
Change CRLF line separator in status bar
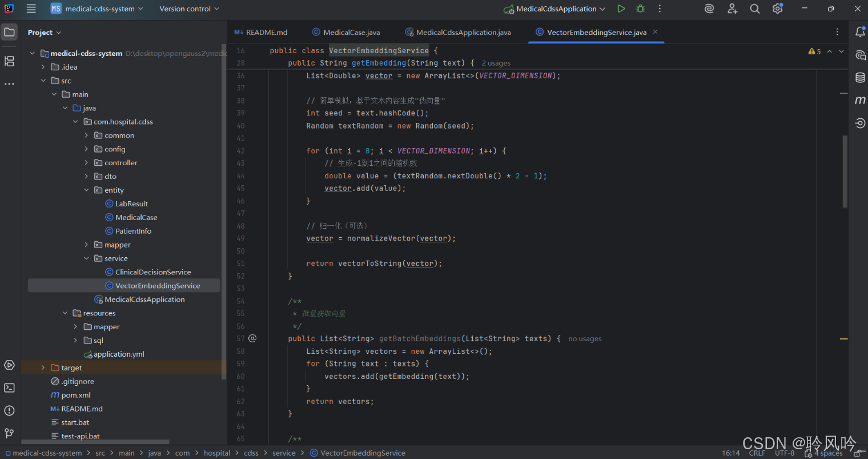pyautogui.click(x=757, y=453)
